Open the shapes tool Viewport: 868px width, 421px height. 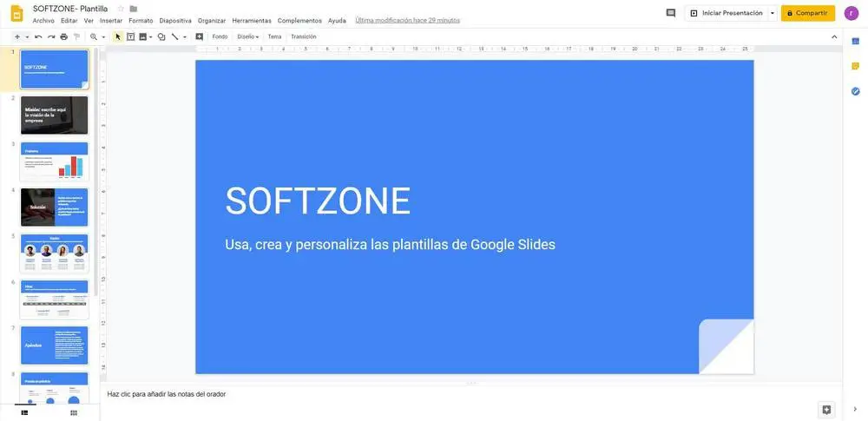(161, 36)
